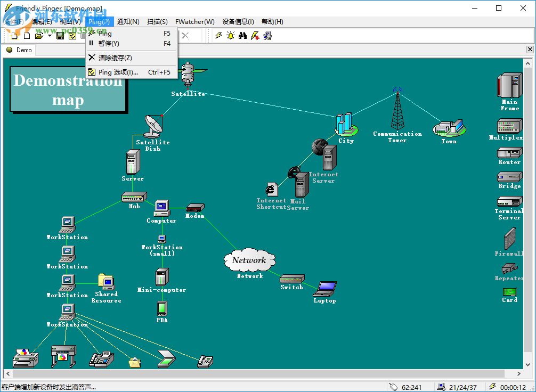Click the horizontal scrollbar left arrow
536x392 pixels.
click(8, 373)
